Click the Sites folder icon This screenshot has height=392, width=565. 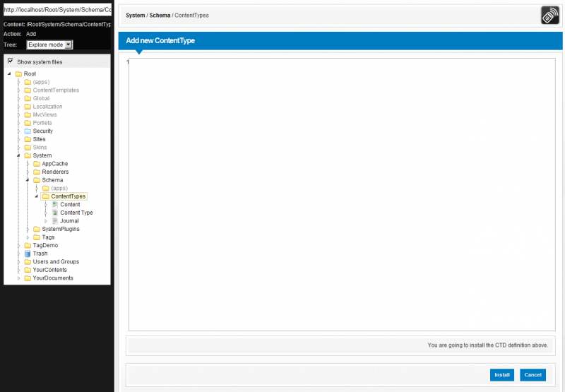click(28, 139)
